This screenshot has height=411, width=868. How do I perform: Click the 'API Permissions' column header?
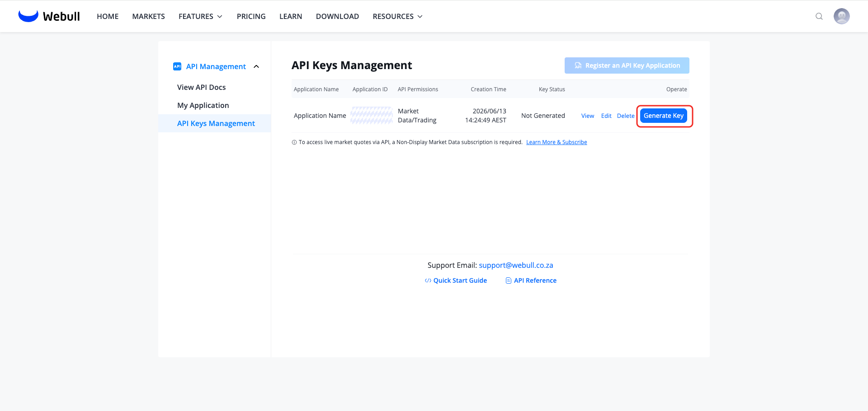click(418, 89)
